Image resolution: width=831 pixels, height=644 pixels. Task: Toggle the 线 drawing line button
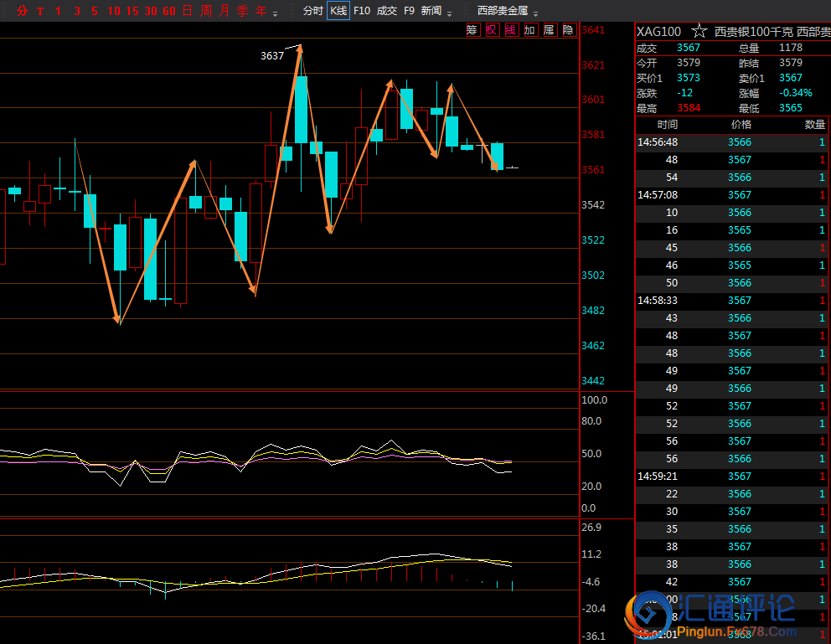pyautogui.click(x=511, y=30)
